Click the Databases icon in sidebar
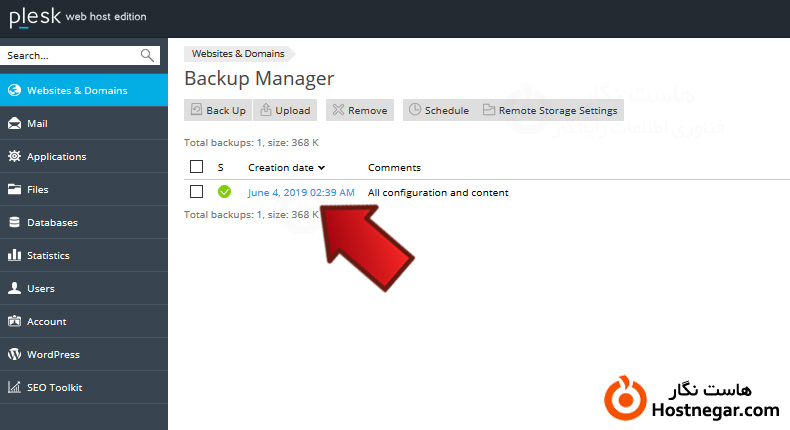The width and height of the screenshot is (790, 430). [14, 223]
